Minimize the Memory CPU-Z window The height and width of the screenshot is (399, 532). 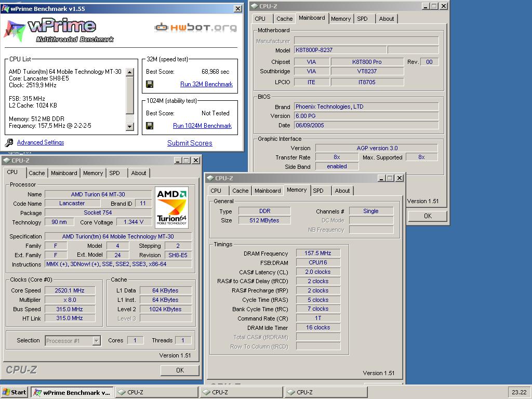(381, 178)
